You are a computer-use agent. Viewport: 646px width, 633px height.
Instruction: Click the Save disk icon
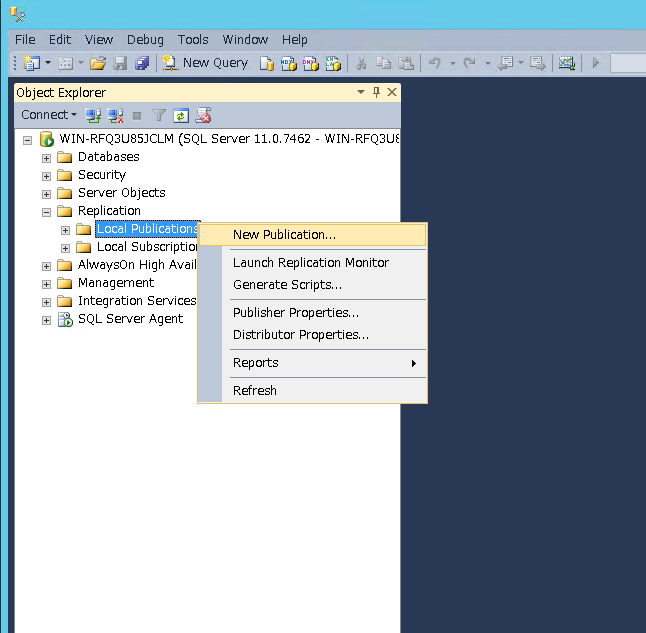tap(120, 63)
